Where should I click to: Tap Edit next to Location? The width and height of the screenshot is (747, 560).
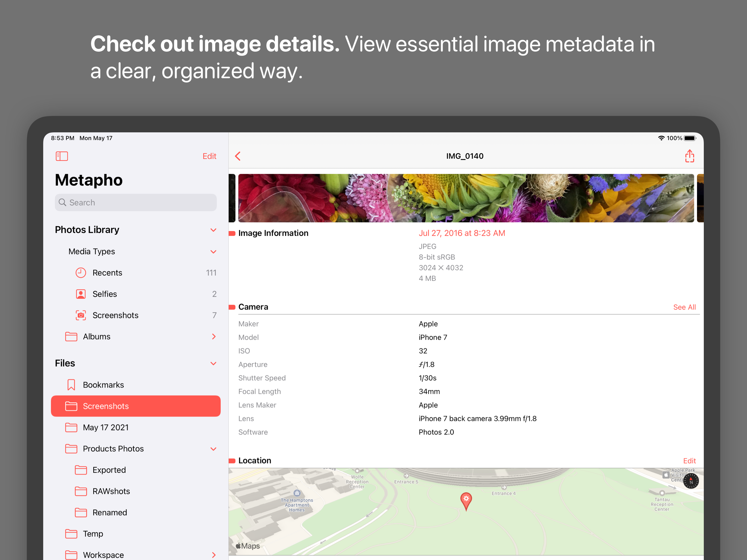689,460
